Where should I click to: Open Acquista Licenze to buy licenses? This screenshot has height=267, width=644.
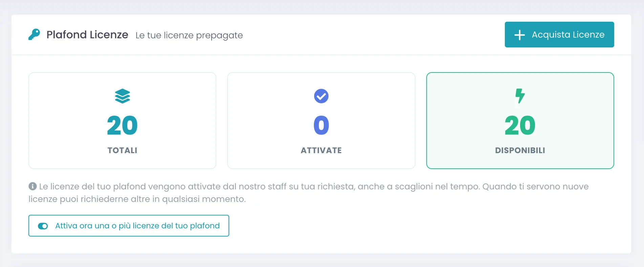(559, 35)
